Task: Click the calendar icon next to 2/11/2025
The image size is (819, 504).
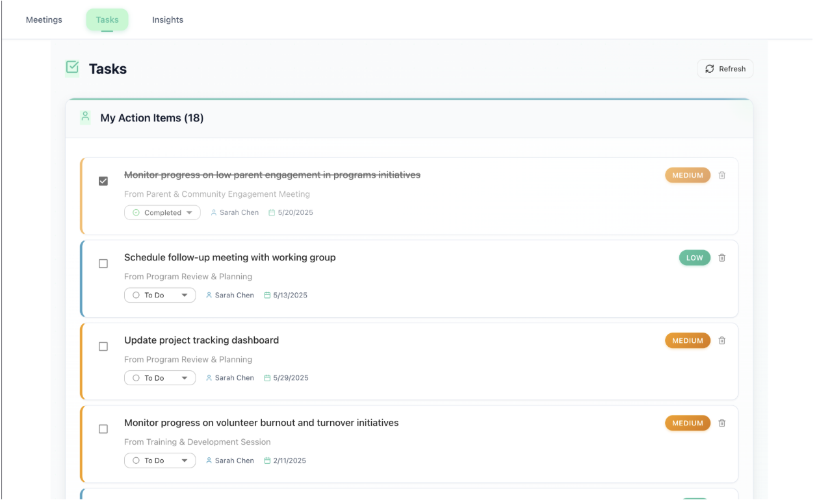Action: click(267, 460)
